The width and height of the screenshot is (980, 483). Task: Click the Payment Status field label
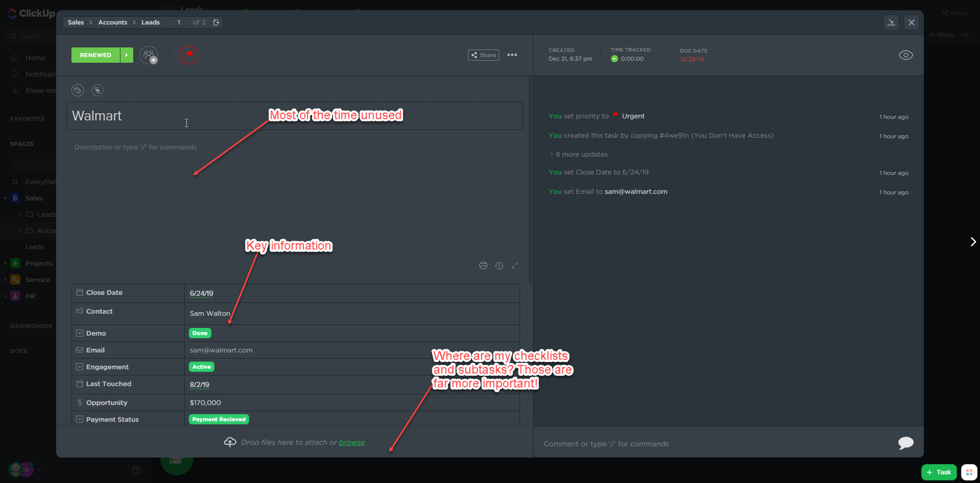point(112,419)
